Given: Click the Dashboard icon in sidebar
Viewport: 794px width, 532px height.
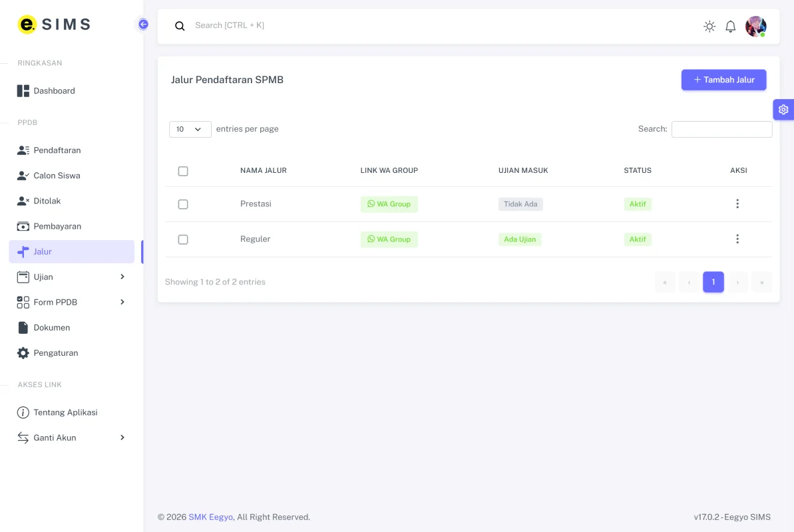Looking at the screenshot, I should [23, 90].
